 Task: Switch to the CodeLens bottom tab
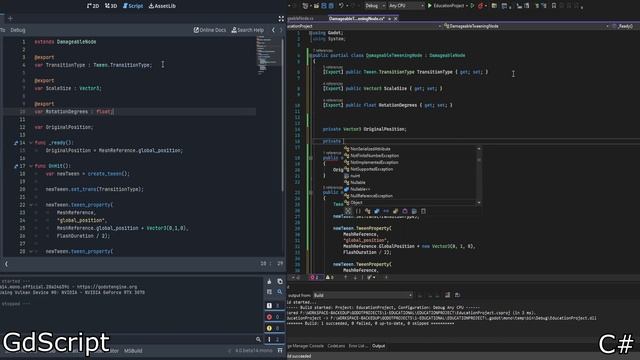point(336,346)
